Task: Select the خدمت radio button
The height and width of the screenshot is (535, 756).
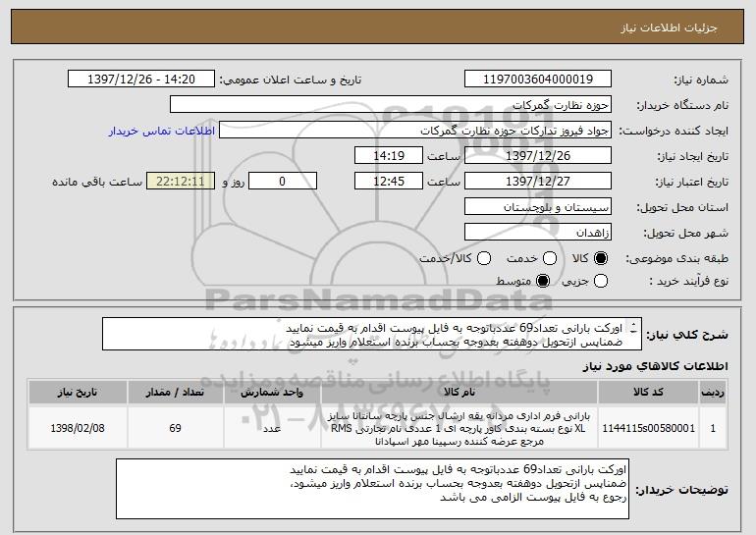Action: (550, 259)
